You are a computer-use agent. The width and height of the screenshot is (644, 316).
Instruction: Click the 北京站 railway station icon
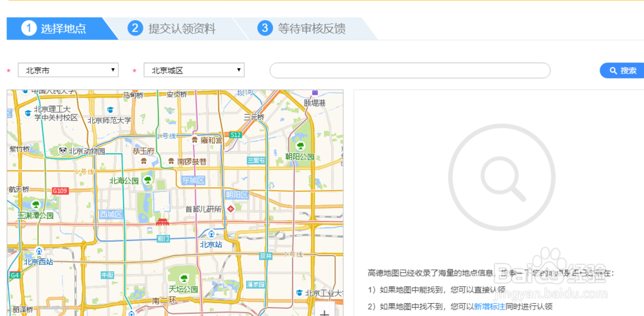(211, 234)
